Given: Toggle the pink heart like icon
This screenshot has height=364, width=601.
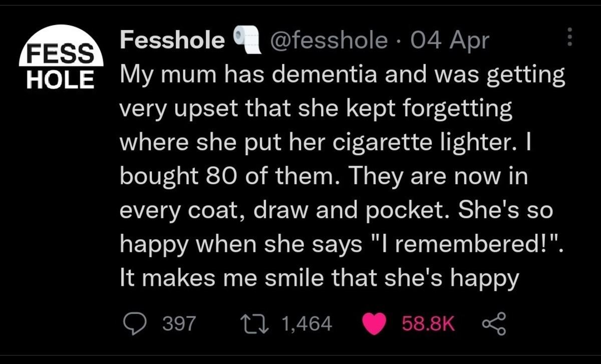Looking at the screenshot, I should pyautogui.click(x=374, y=324).
